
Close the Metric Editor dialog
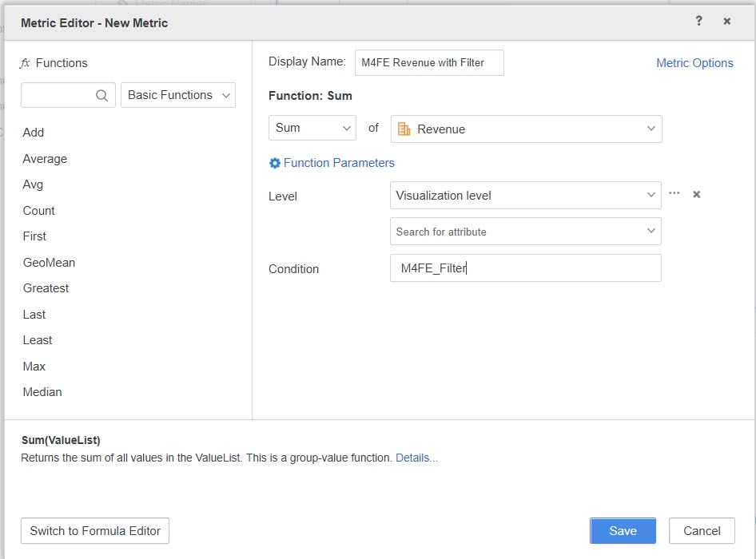727,22
